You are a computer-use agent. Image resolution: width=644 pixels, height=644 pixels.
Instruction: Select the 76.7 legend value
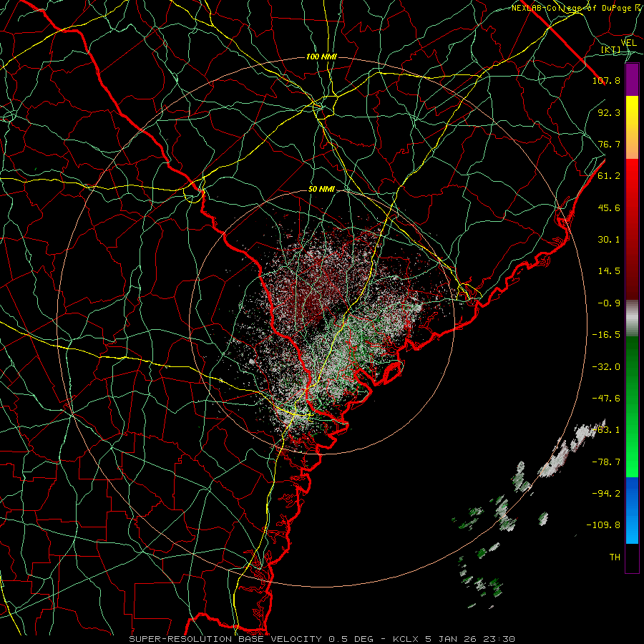[609, 144]
